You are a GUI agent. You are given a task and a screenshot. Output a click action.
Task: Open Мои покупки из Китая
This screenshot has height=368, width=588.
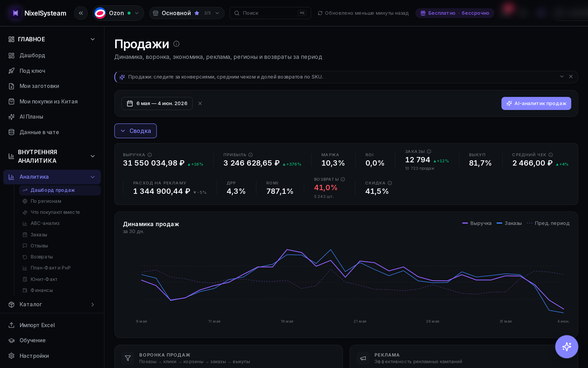[52, 101]
